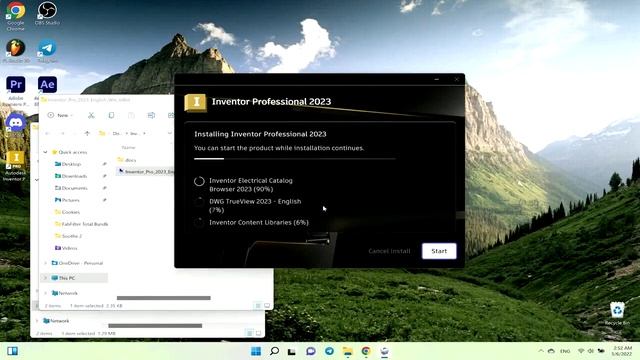
Task: Click the installer icon on the taskbar
Action: click(384, 351)
